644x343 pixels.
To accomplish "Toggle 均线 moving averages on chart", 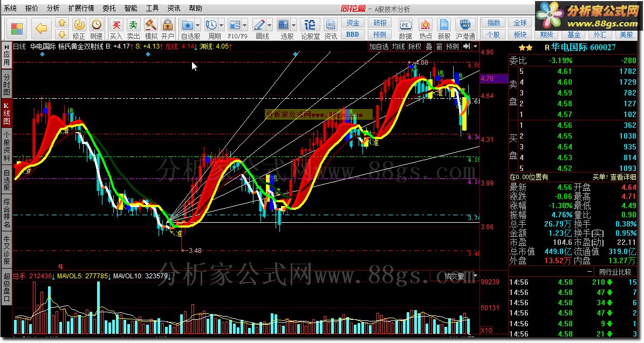I will 399,46.
